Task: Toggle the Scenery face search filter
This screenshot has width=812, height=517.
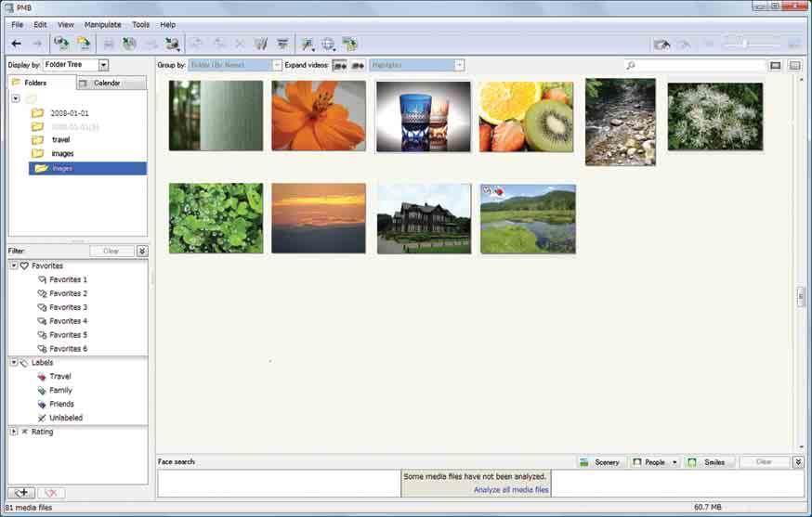Action: pos(600,462)
